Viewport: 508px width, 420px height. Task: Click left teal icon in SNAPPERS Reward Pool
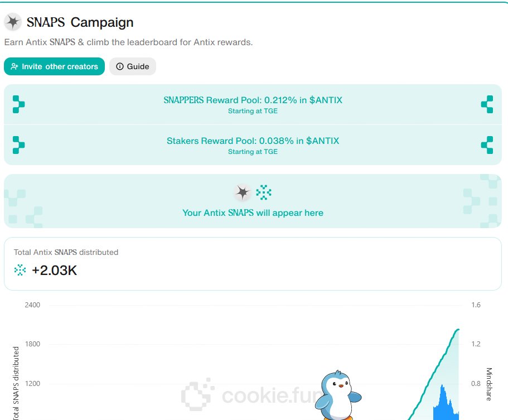coord(19,104)
